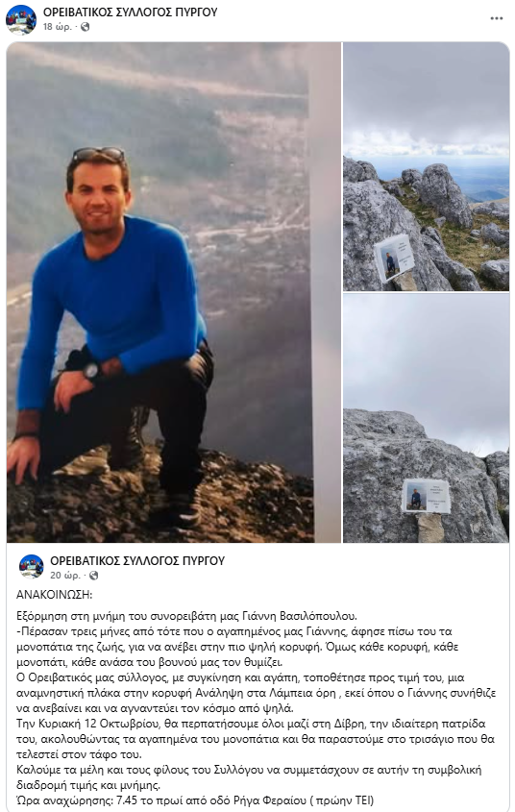
Task: Click the sentence about Λάμπεια όρη plaque
Action: pos(256,693)
